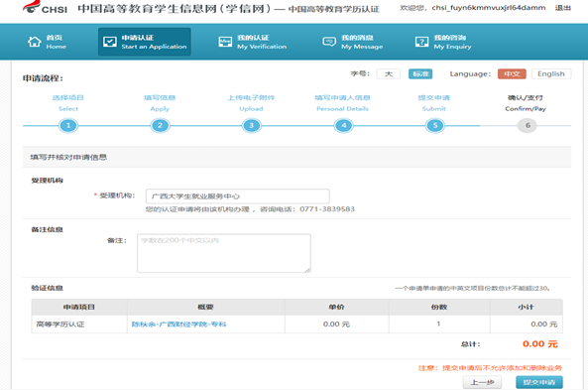Click the Start an Application checkmark icon

tap(110, 42)
